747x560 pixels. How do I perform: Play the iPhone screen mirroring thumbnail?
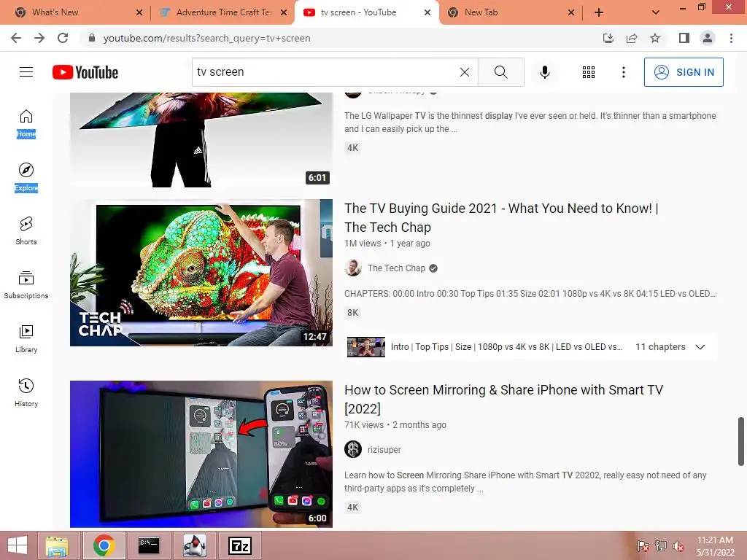[201, 454]
